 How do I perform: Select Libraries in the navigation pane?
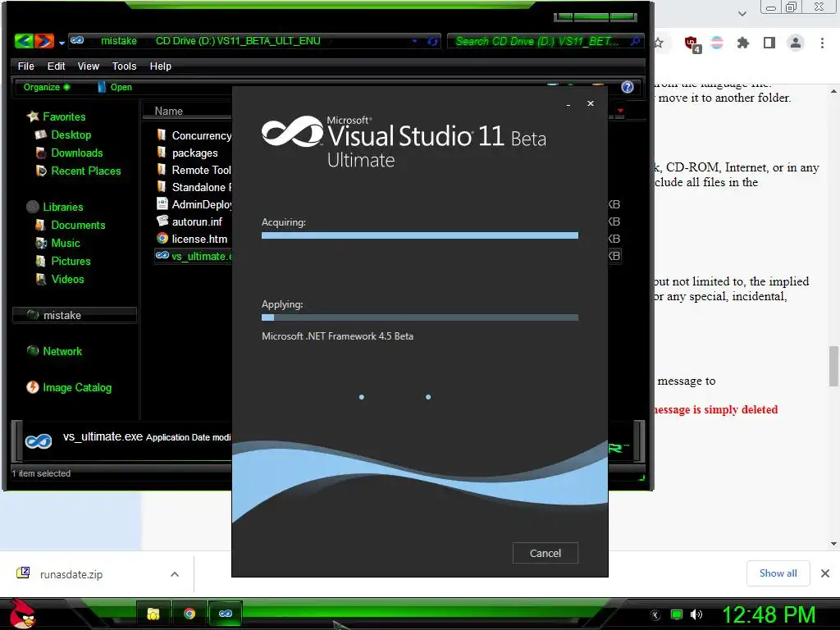pyautogui.click(x=55, y=207)
